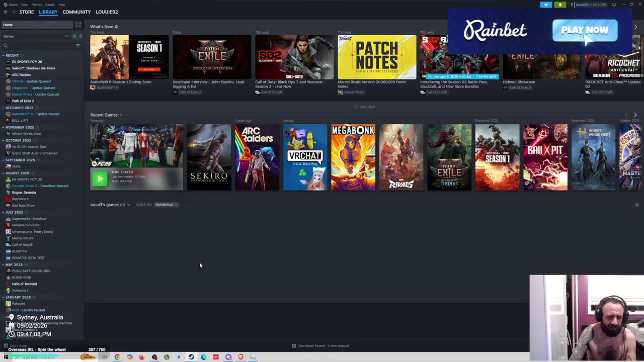Open the LOUUIE92 profile tab
This screenshot has height=362, width=644.
tap(107, 12)
